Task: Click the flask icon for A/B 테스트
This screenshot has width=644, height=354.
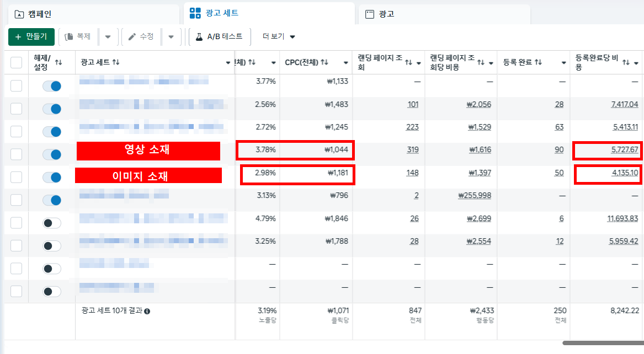Action: pos(199,36)
